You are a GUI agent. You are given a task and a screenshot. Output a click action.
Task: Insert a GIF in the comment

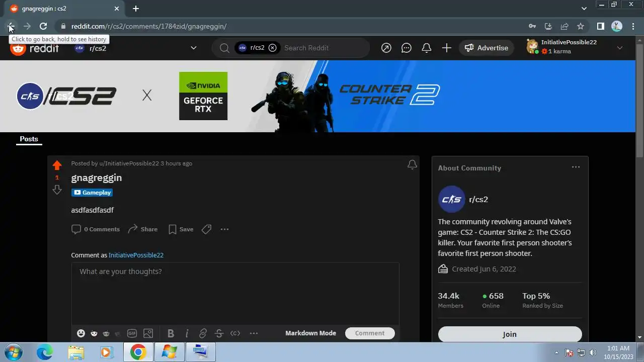(x=132, y=333)
